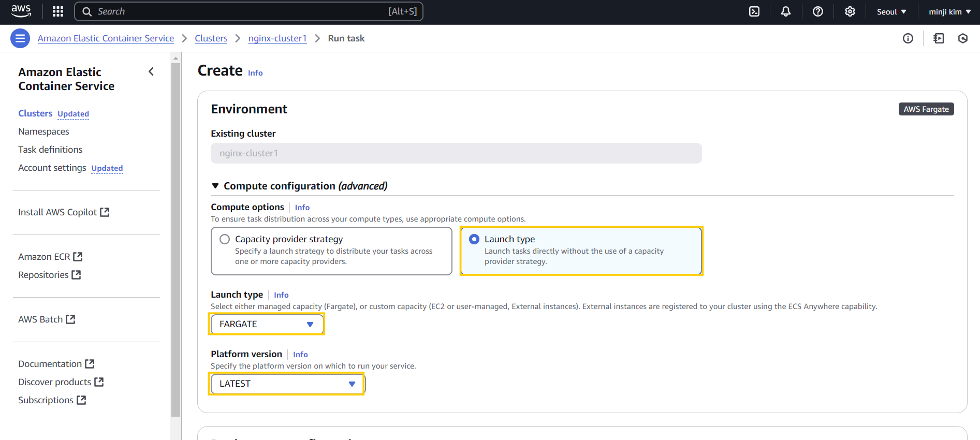The height and width of the screenshot is (440, 980).
Task: Click external link icon beside Subscriptions
Action: pos(81,400)
